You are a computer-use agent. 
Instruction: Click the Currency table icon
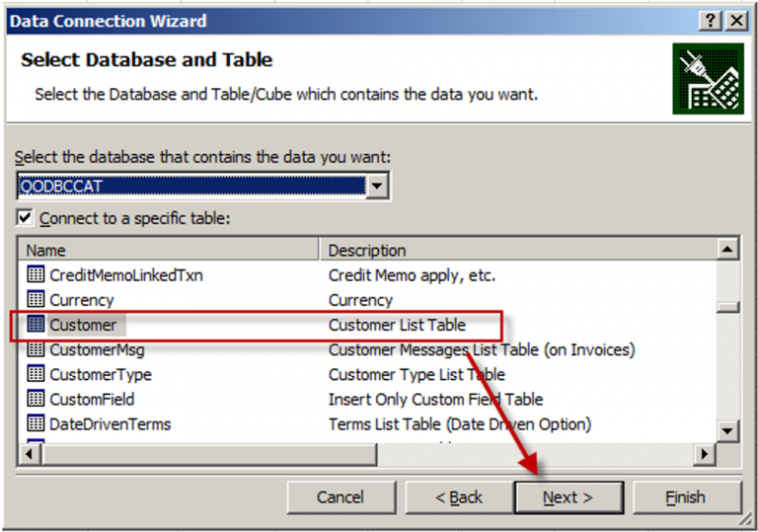pyautogui.click(x=36, y=300)
